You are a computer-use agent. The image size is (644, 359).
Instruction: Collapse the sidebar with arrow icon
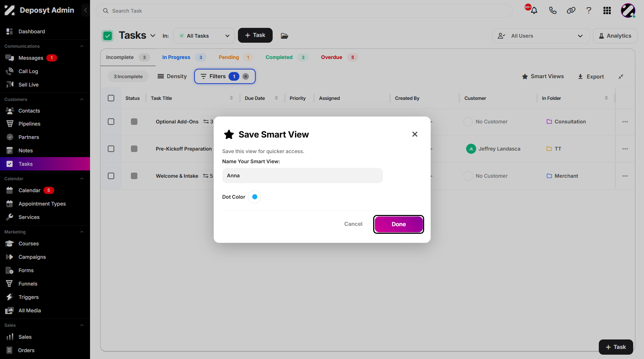[85, 10]
